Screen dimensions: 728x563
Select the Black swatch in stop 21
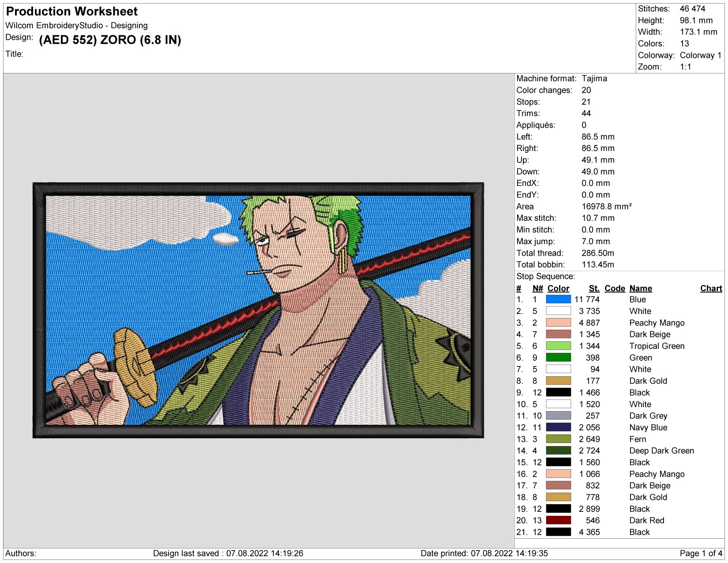tap(558, 532)
